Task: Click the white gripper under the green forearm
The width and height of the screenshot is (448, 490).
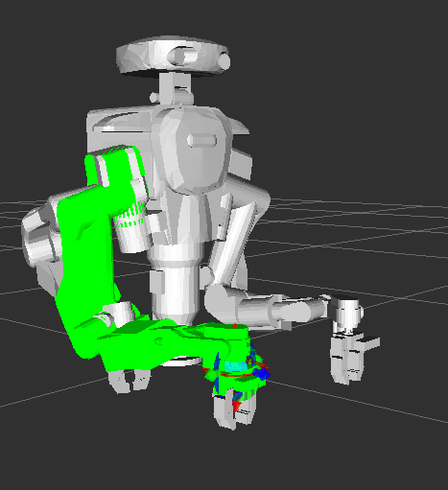Action: (x=130, y=381)
